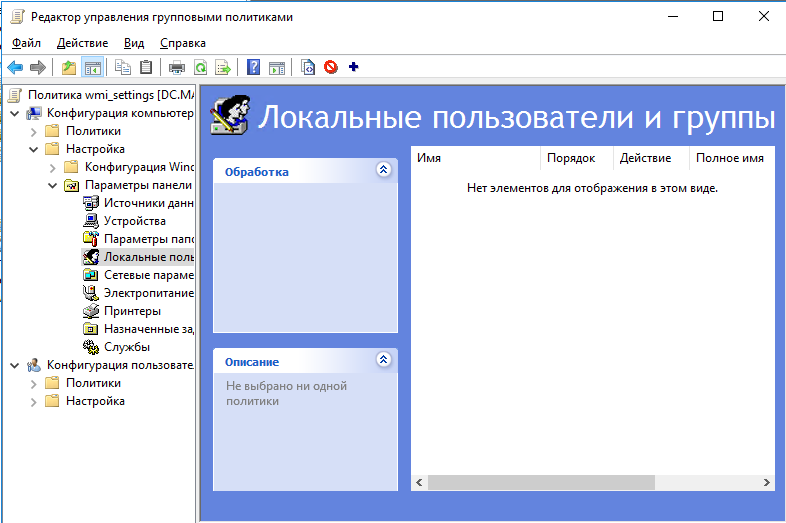Collapse the Обработка panel

383,171
